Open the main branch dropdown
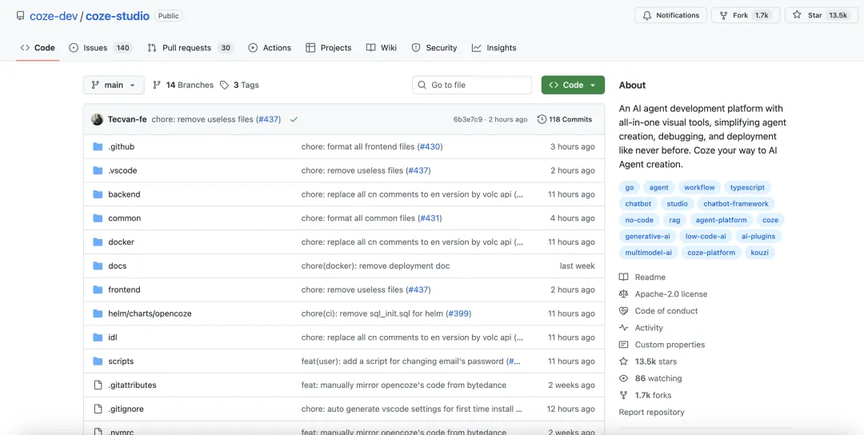 tap(114, 85)
